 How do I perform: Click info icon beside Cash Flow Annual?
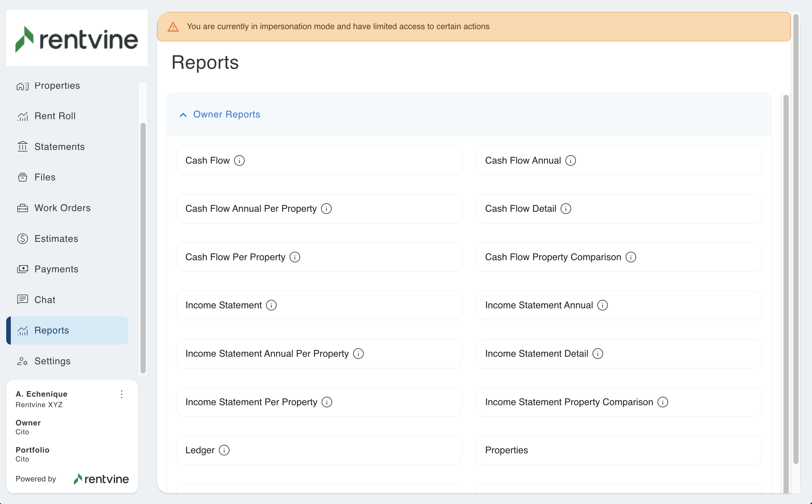(571, 160)
